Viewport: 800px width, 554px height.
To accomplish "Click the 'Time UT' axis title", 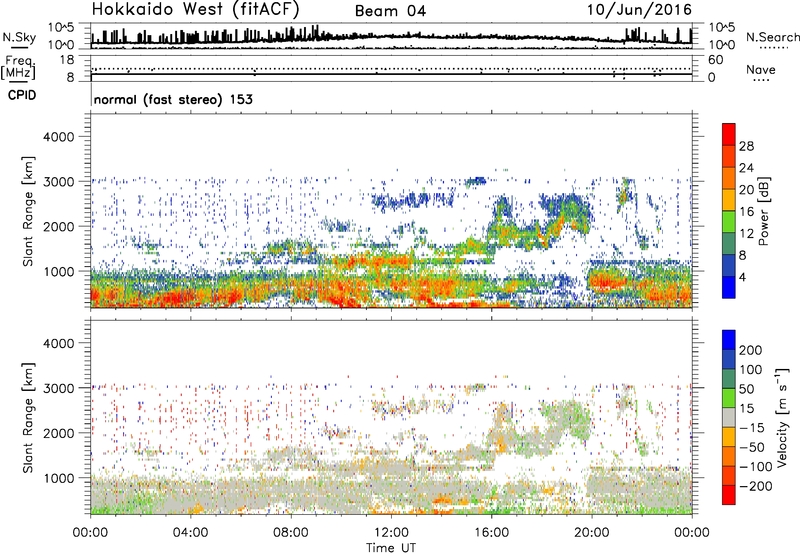I will tap(391, 548).
